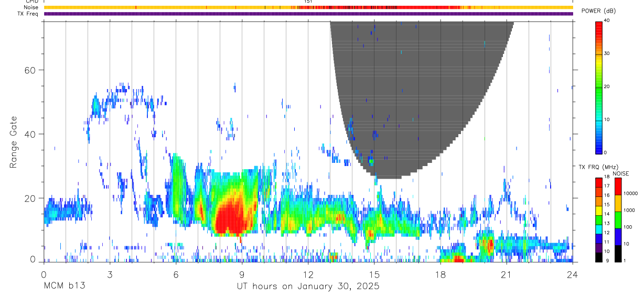Click the '151' CPID value

tap(308, 2)
